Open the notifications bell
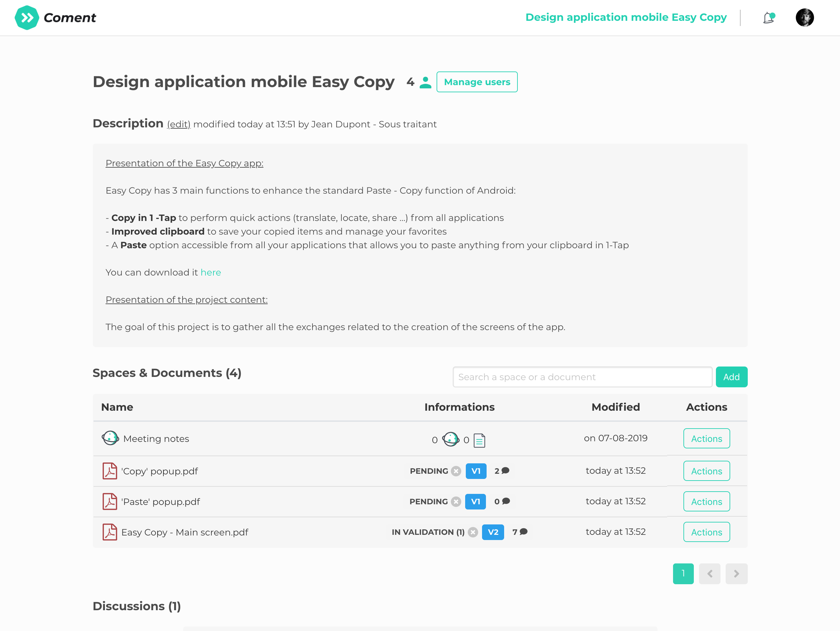840x631 pixels. point(769,18)
